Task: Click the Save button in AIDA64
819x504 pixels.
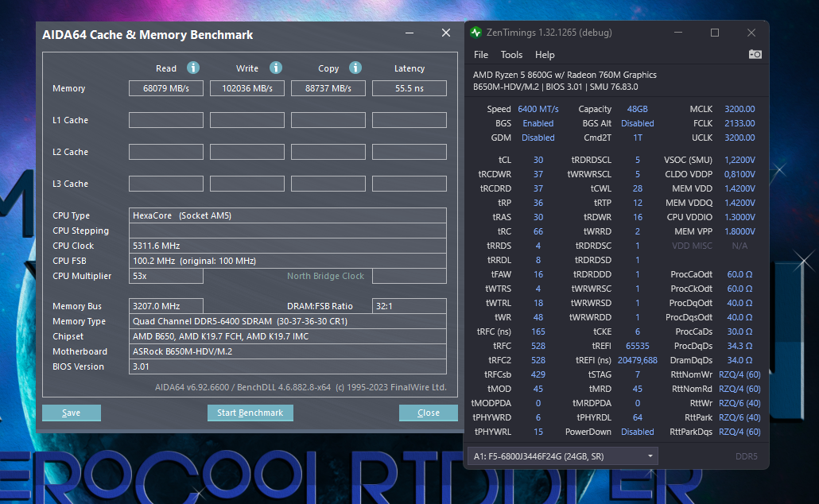Action: pos(71,413)
